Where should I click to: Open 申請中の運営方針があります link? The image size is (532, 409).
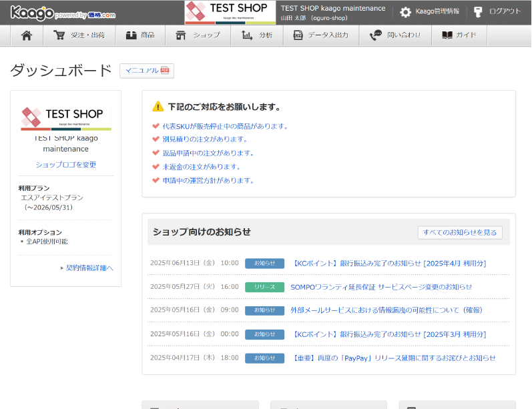pos(208,180)
